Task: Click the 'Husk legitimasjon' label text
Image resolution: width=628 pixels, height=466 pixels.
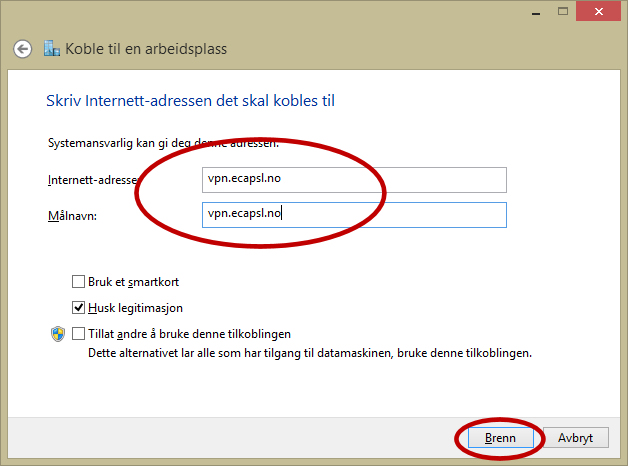Action: pos(135,308)
